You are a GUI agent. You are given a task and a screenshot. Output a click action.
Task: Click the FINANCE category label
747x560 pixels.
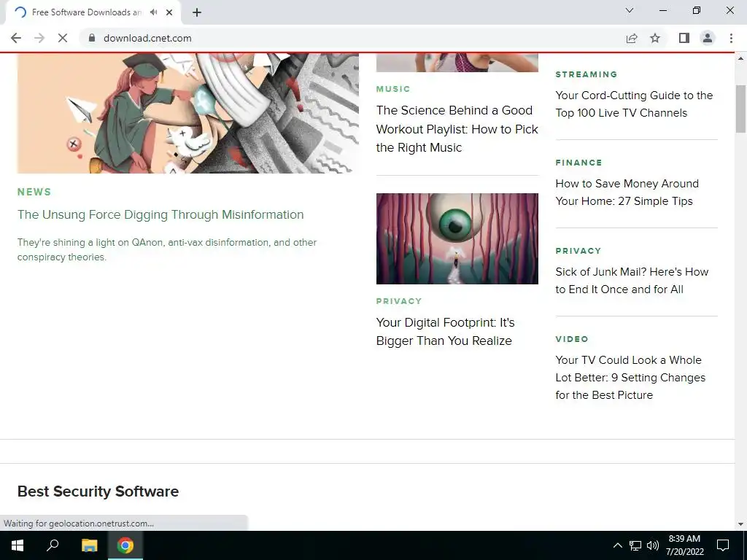tap(578, 163)
